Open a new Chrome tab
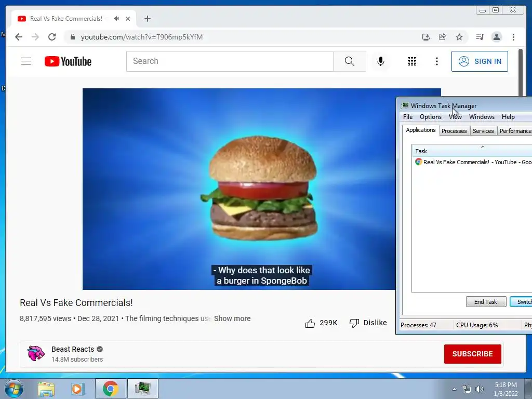This screenshot has height=399, width=532. point(147,19)
